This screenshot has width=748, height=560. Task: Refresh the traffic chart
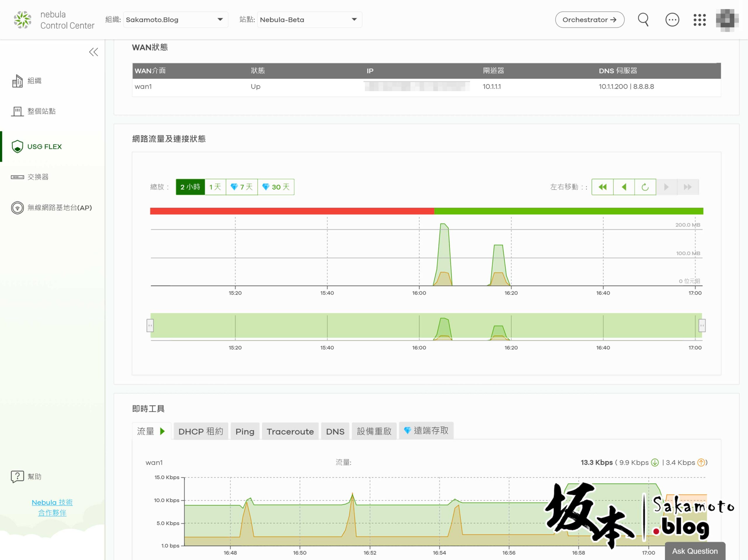point(645,187)
